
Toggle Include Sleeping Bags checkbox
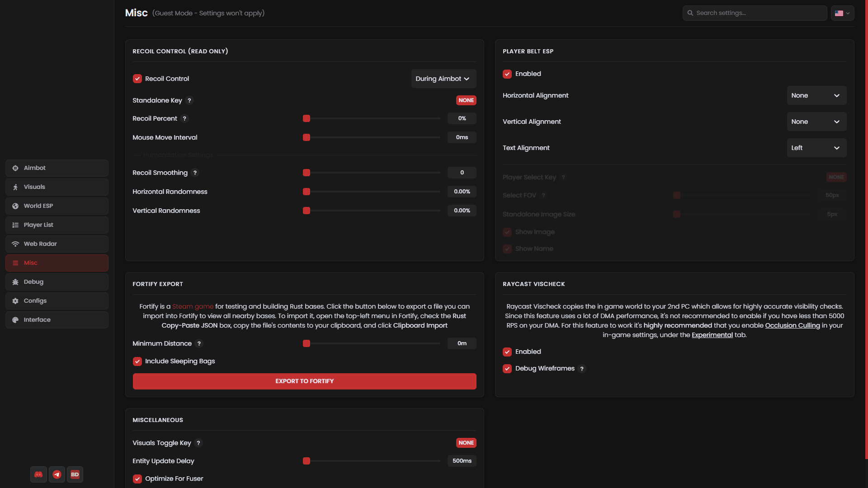click(x=137, y=361)
